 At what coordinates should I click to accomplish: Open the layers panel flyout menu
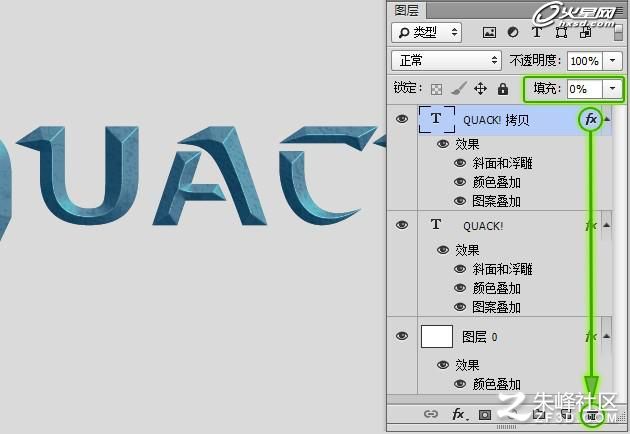619,11
